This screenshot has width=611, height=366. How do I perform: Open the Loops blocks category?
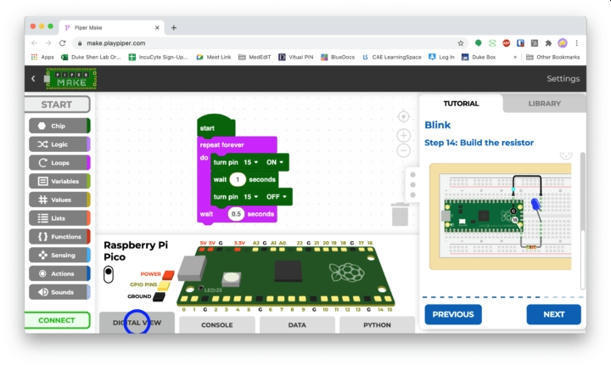tap(60, 163)
